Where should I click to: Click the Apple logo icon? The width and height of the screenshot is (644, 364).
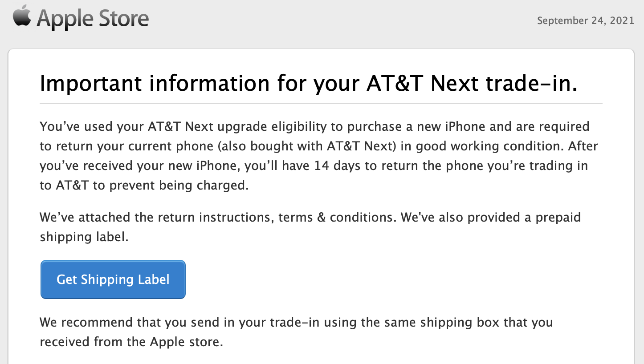(x=21, y=16)
